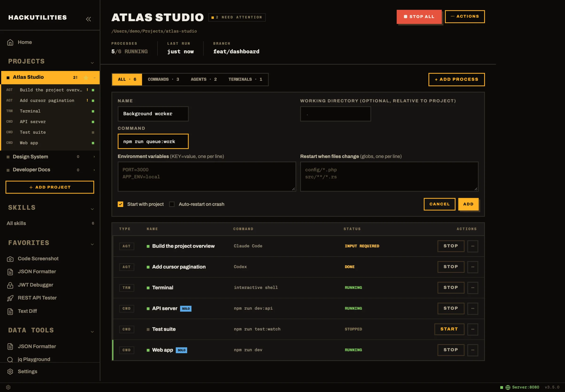Click the Environment variables text area
Image resolution: width=565 pixels, height=392 pixels.
point(206,176)
